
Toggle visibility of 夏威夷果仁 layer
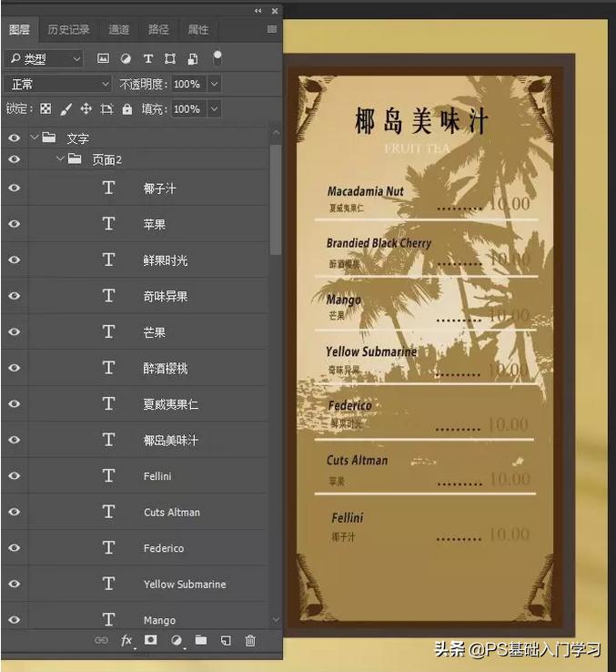coord(15,404)
